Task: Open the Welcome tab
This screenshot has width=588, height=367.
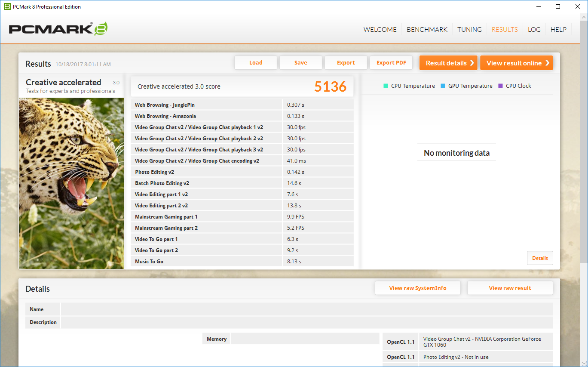Action: click(x=380, y=30)
